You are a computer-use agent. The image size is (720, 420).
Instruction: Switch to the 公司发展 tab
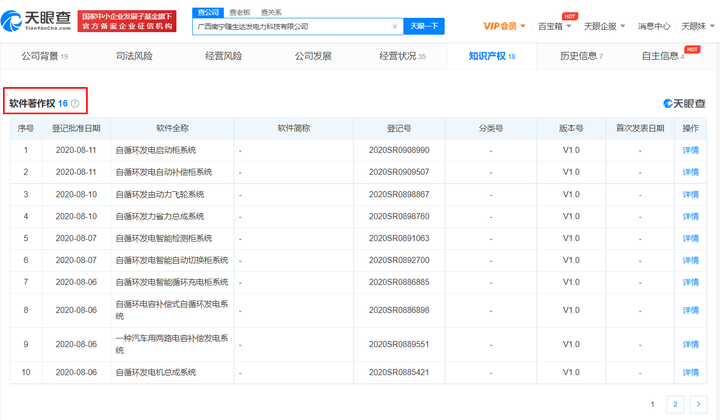click(x=313, y=56)
